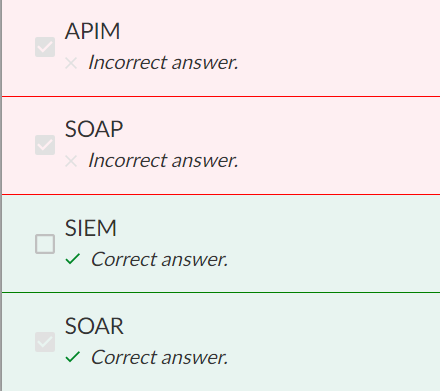Toggle the checked SOAR checkbox

45,342
